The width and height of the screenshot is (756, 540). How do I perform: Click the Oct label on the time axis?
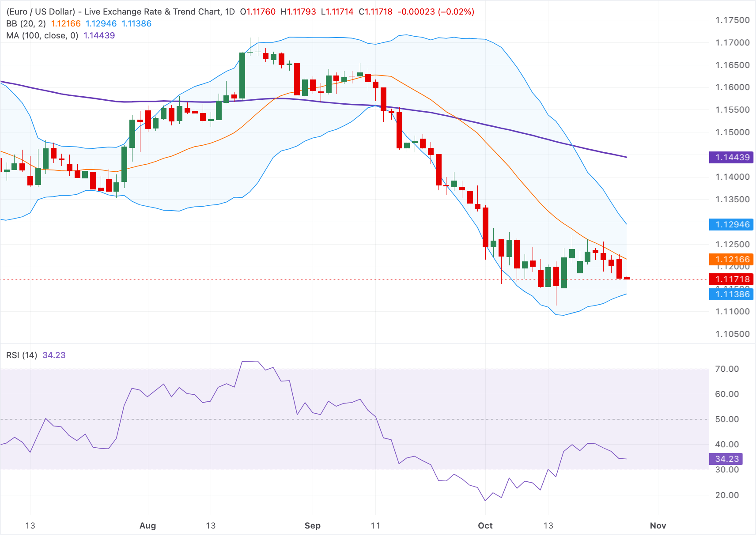(x=485, y=525)
